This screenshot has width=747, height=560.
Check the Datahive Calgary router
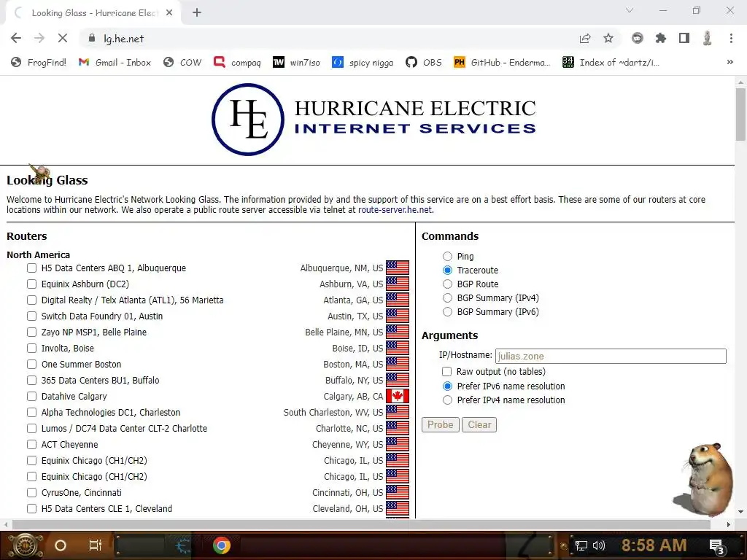[31, 396]
